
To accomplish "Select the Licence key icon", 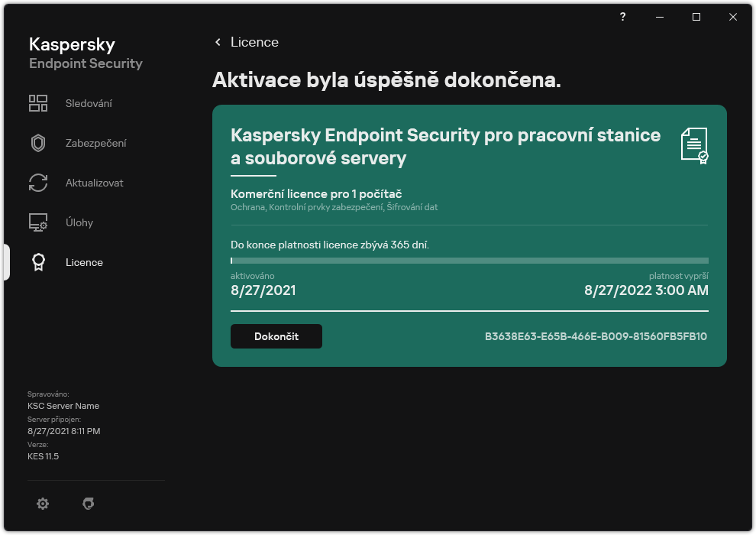I will [x=37, y=262].
